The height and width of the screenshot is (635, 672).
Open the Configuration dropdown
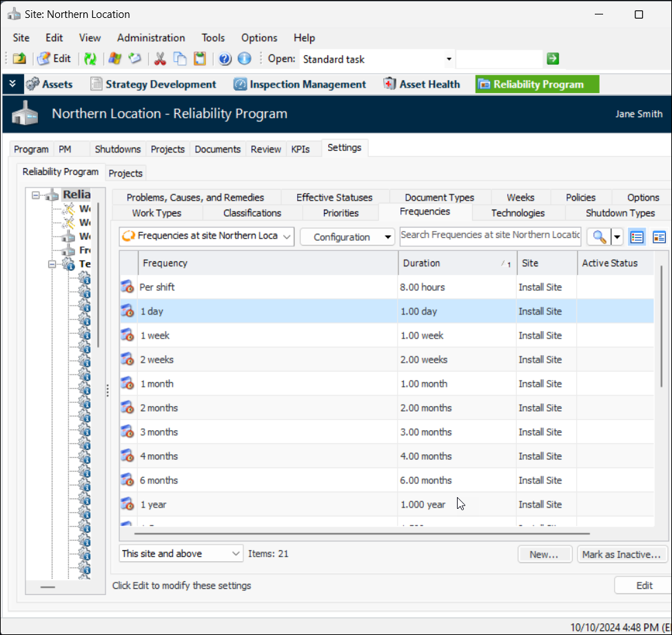point(347,237)
